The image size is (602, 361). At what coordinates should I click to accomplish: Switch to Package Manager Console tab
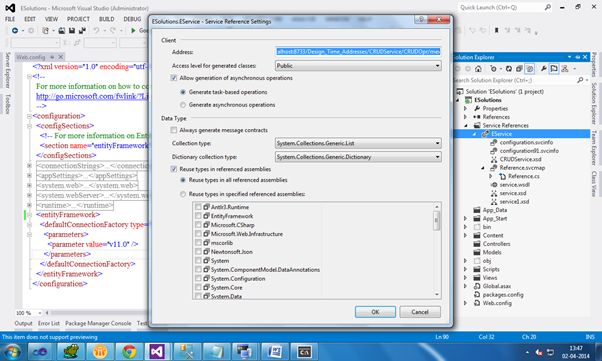pyautogui.click(x=98, y=323)
